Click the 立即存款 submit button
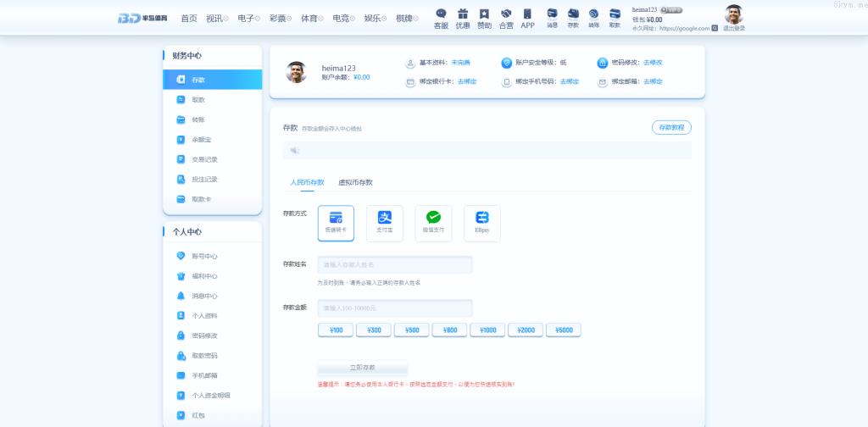The height and width of the screenshot is (427, 868). [363, 368]
